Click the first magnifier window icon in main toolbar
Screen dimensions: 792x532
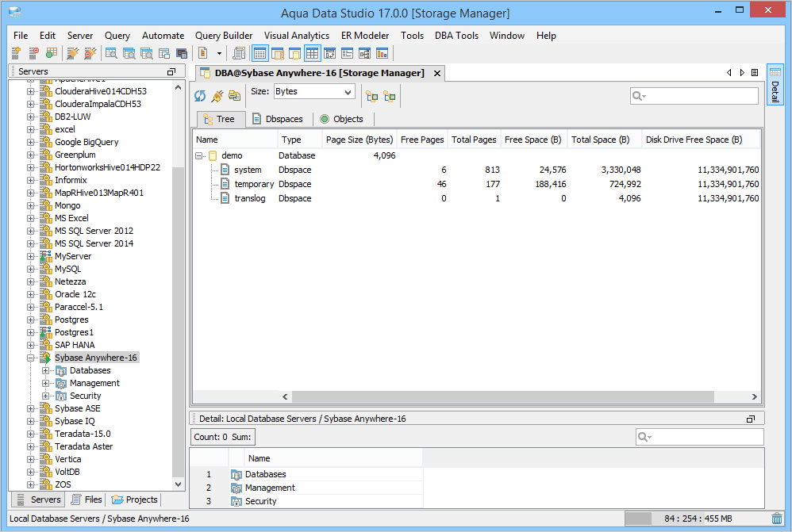(111, 53)
